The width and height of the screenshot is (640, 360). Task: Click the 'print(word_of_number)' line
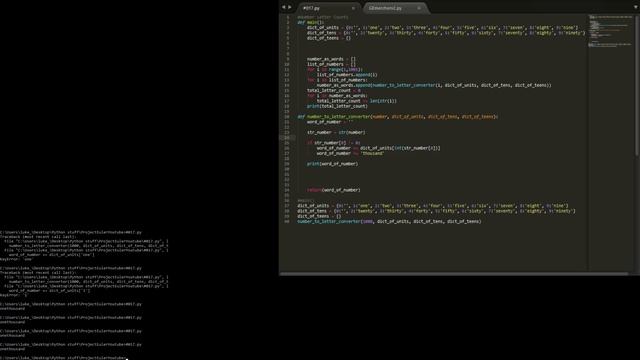pyautogui.click(x=332, y=164)
